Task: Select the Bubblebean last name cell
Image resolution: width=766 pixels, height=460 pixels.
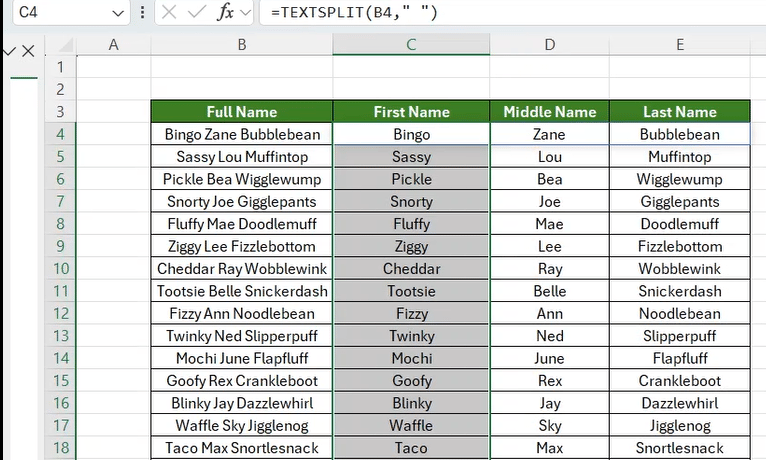Action: pos(680,134)
